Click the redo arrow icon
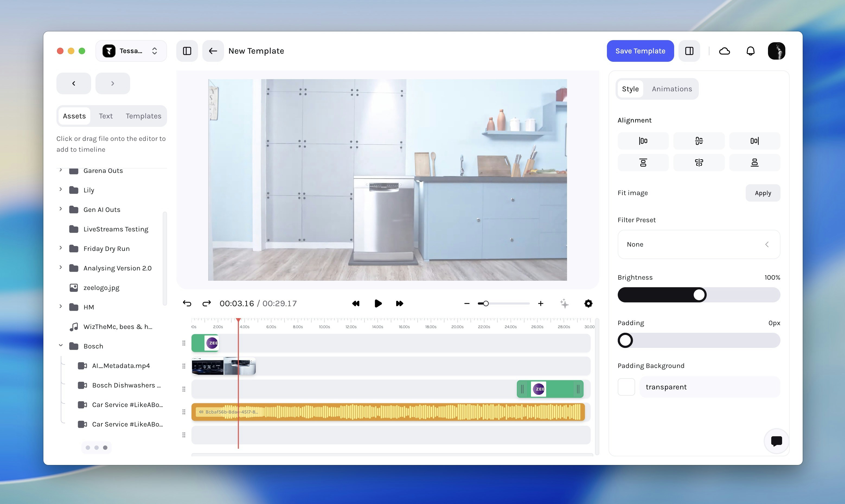845x504 pixels. (x=206, y=303)
